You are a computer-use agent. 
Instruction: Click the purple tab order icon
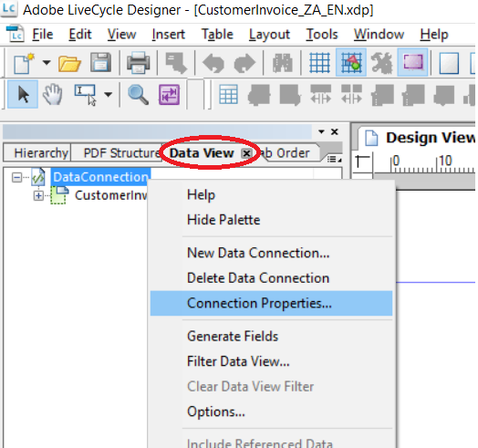pyautogui.click(x=169, y=94)
